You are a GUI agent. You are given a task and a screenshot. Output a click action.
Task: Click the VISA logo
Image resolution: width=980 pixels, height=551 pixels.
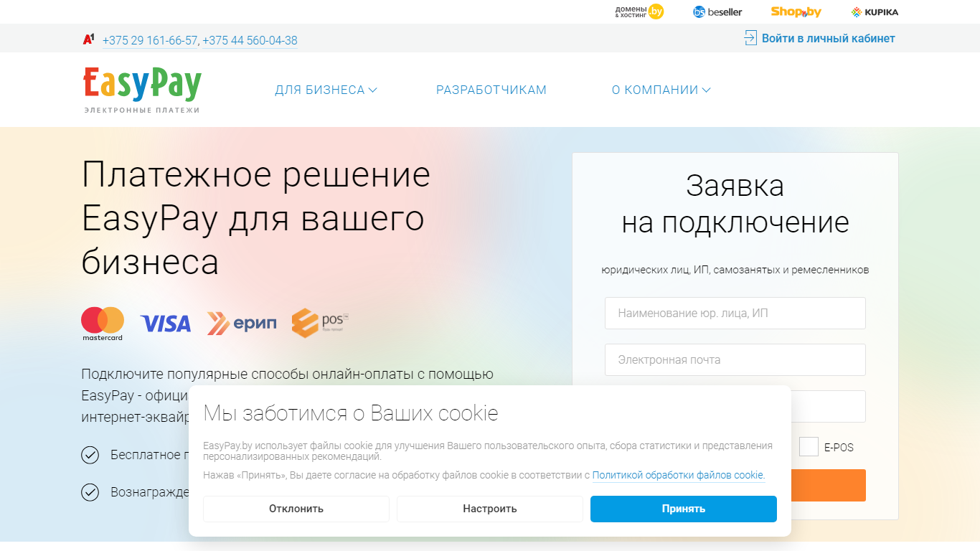pos(166,324)
